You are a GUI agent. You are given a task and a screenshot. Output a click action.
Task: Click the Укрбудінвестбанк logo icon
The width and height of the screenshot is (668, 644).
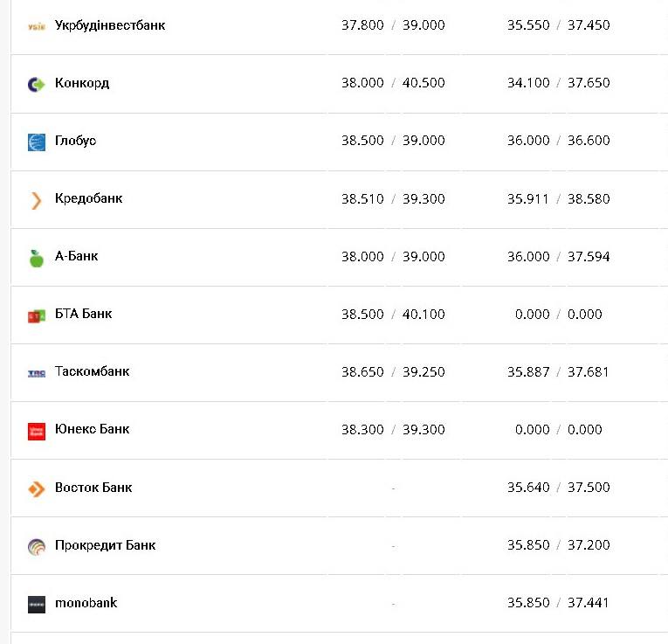point(36,26)
